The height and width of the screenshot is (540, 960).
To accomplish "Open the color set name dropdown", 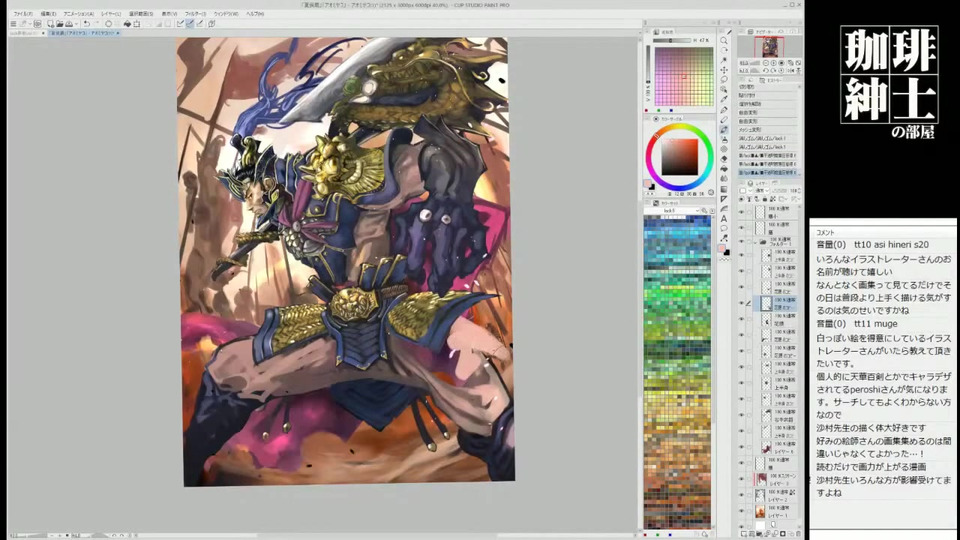I will coord(675,211).
